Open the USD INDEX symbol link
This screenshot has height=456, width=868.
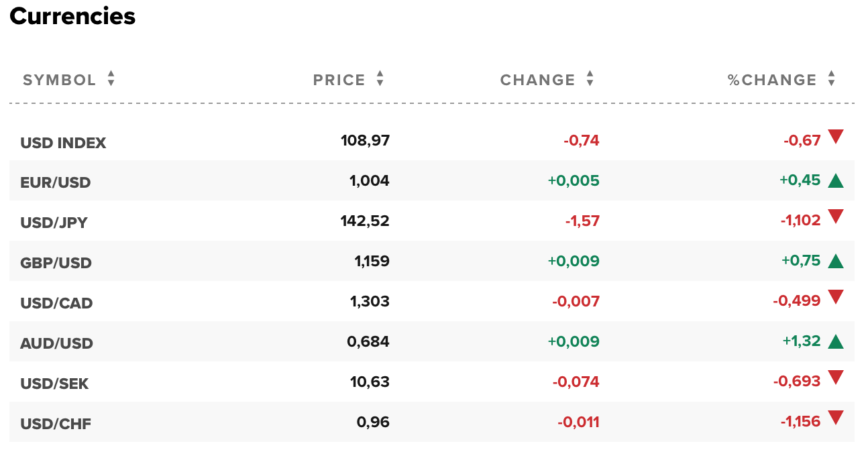pyautogui.click(x=63, y=143)
